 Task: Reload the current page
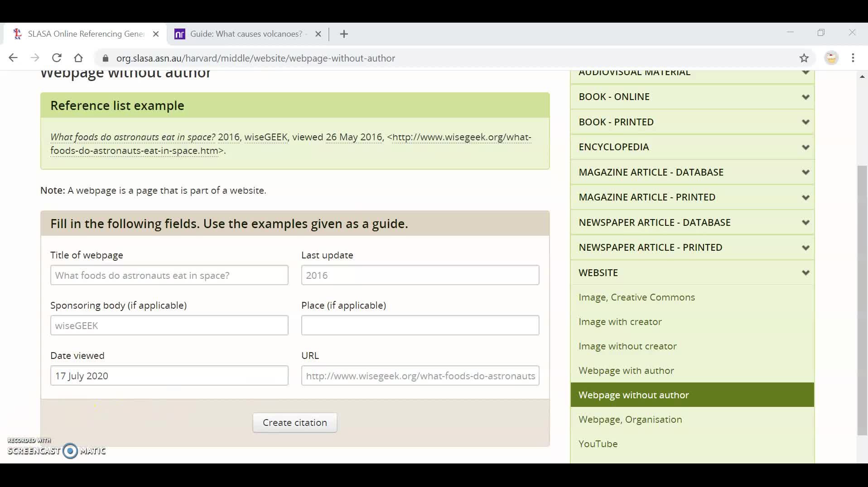point(57,57)
